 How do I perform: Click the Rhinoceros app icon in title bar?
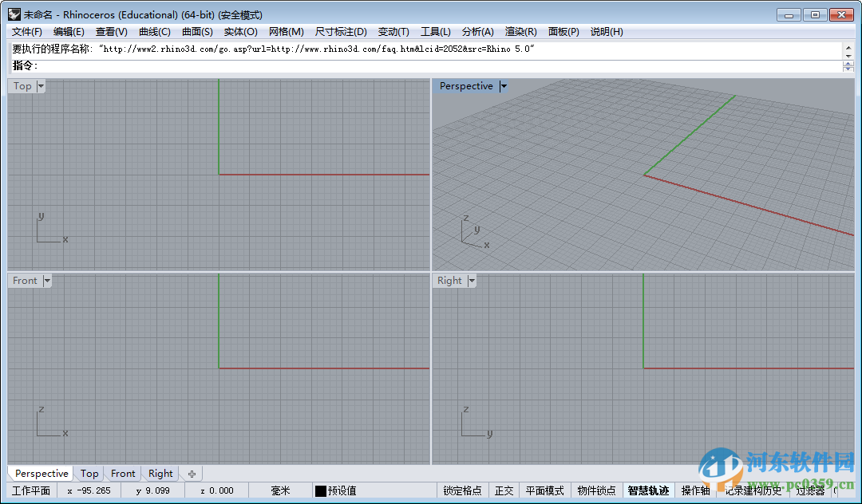click(x=14, y=15)
